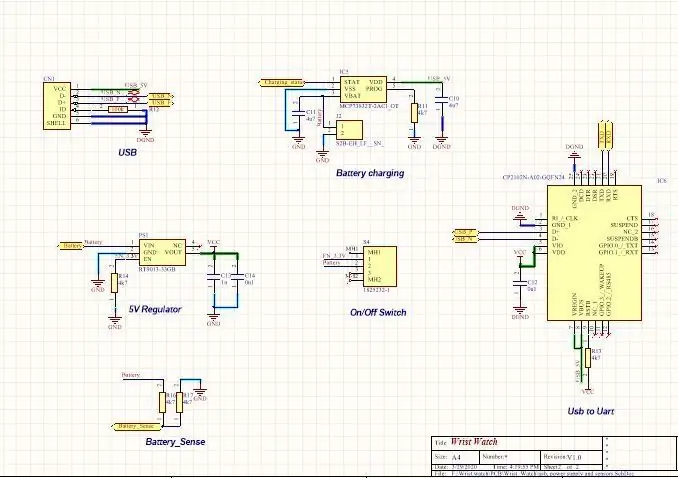The width and height of the screenshot is (678, 478).
Task: Select the RT9013-33GB regulator PS1
Action: (162, 253)
